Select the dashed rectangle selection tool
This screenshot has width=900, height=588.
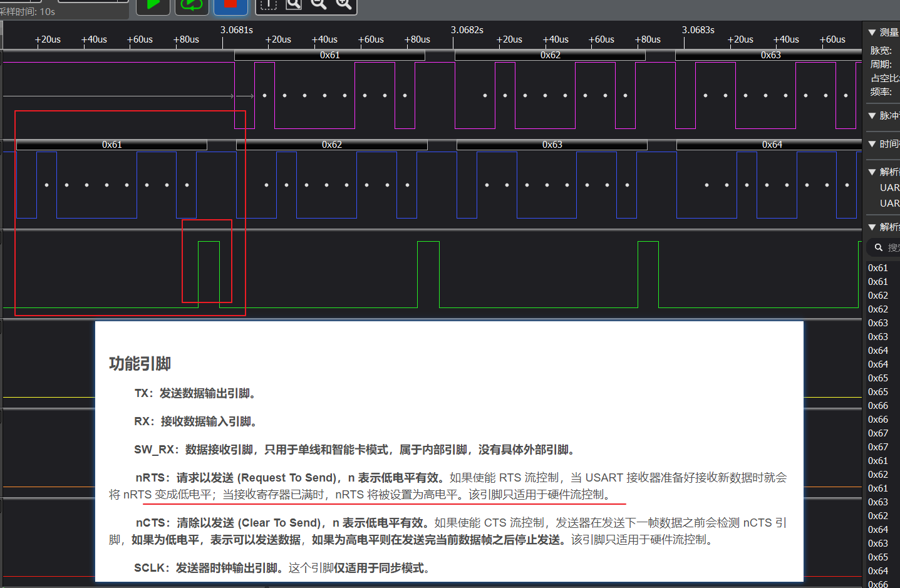pyautogui.click(x=268, y=5)
